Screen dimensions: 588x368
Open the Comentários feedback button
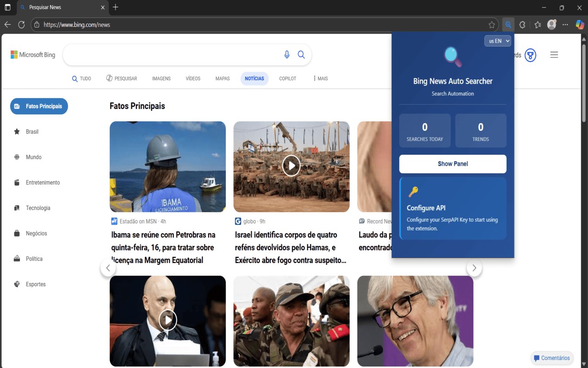[x=552, y=358]
